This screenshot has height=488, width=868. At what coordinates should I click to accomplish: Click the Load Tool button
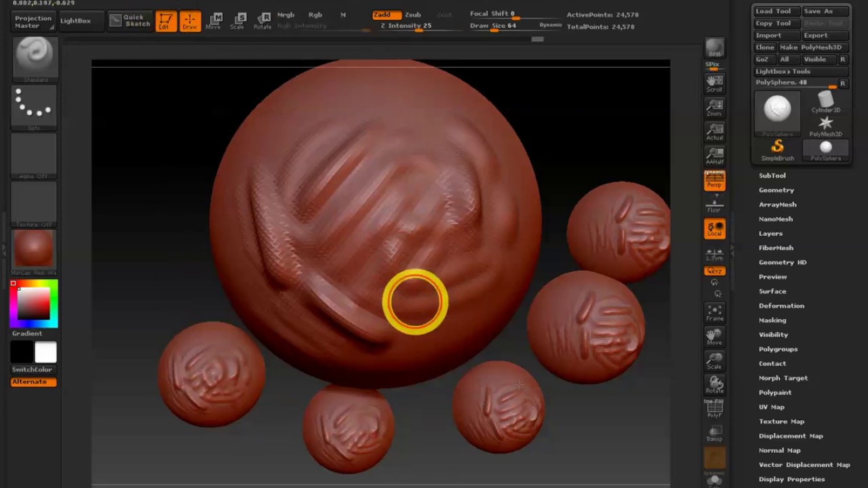[776, 11]
